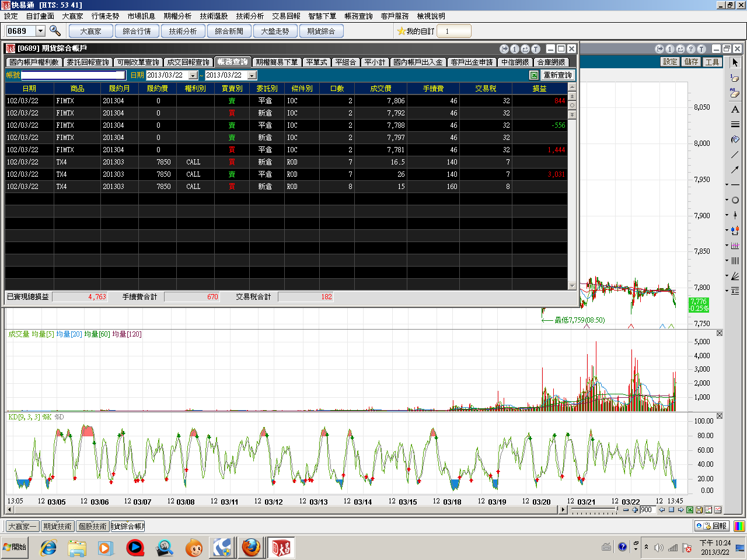Select the vertical parallel lines tool
The width and height of the screenshot is (747, 560).
coord(735,261)
